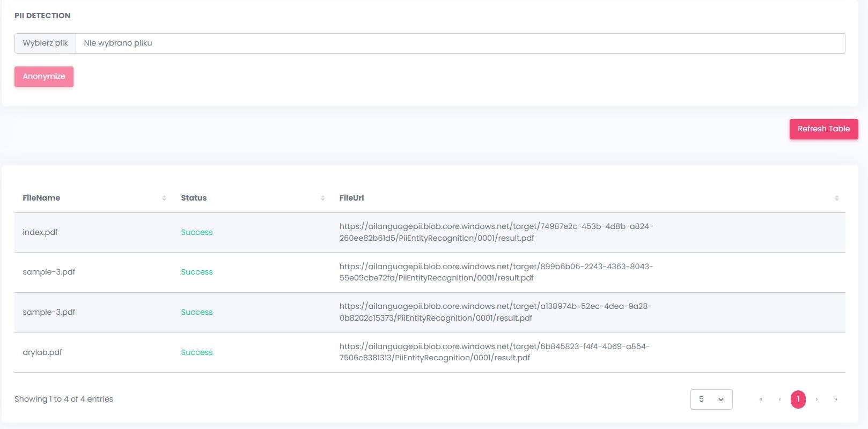This screenshot has height=429, width=868.
Task: Click the Wybierz plik file chooser button
Action: (x=46, y=43)
